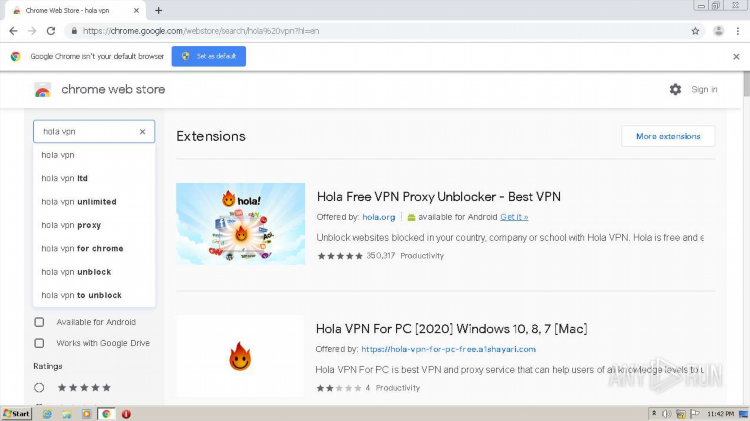
Task: Select suggestion "hola vpn proxy"
Action: pos(94,225)
